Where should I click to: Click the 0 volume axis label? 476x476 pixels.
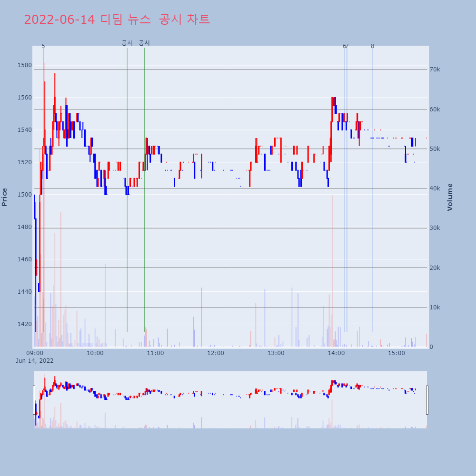pos(431,347)
